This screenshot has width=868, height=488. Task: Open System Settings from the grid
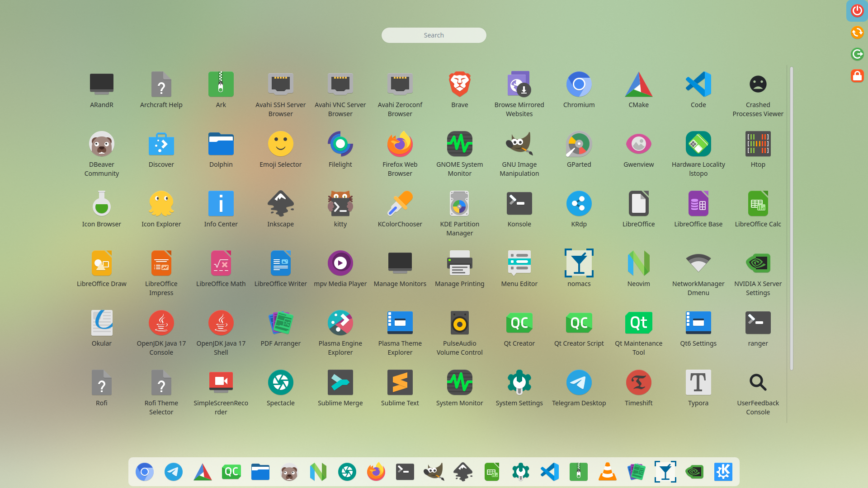coord(519,389)
